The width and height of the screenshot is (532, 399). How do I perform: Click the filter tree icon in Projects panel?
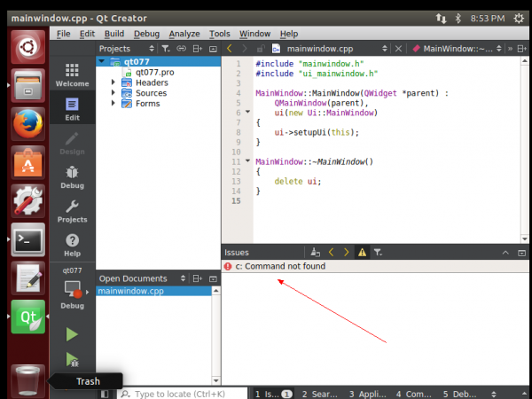tap(166, 49)
